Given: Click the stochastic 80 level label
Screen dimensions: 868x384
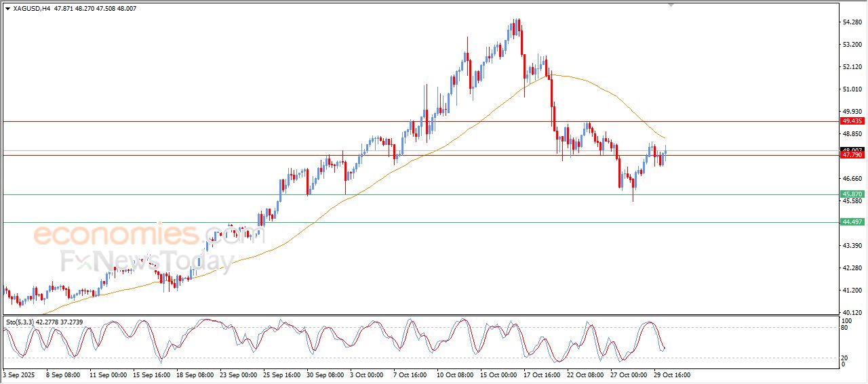Looking at the screenshot, I should (x=845, y=328).
